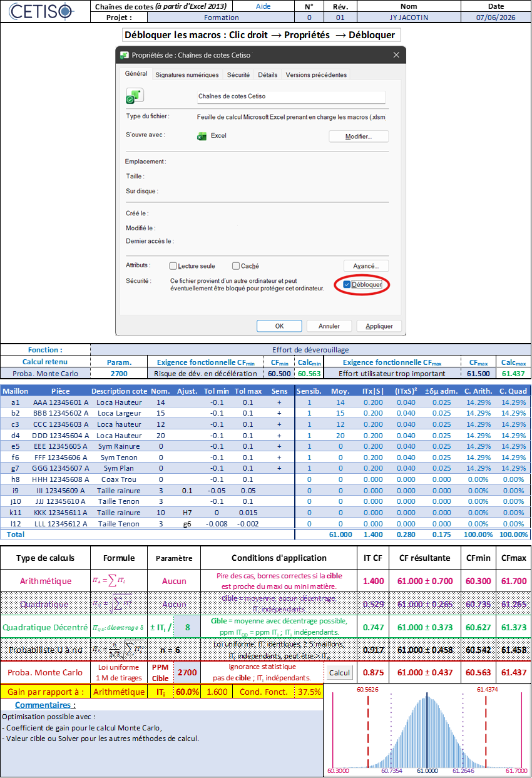The height and width of the screenshot is (778, 532).
Task: Open the Général tab
Action: click(136, 74)
